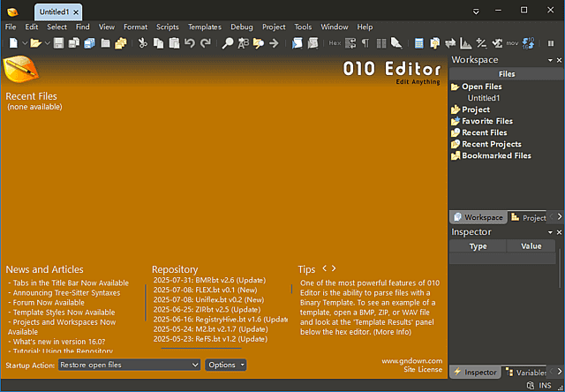Toggle the INS insert mode indicator
The height and width of the screenshot is (392, 565).
pos(545,386)
